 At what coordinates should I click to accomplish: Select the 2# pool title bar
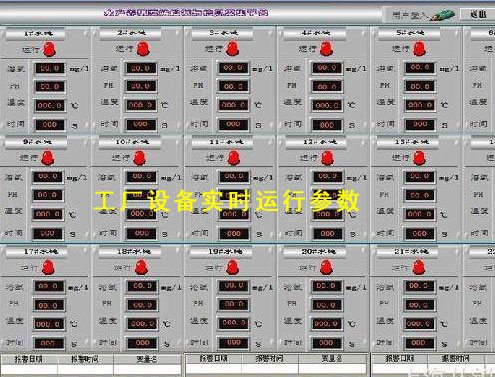pos(130,33)
